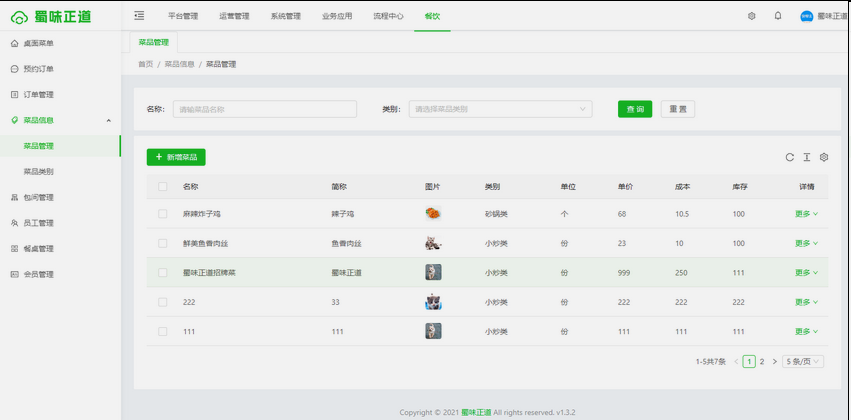Expand 更多 for 蜀味正道招牌菜

pos(806,272)
